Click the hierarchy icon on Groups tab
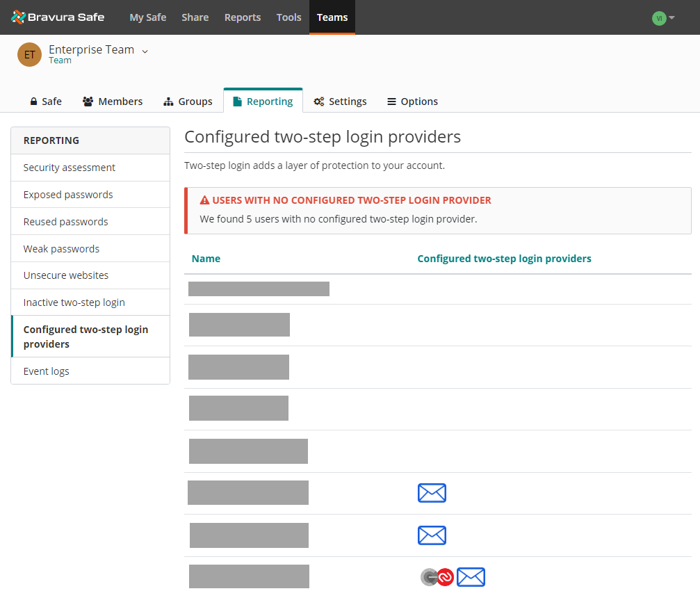This screenshot has height=598, width=700. pyautogui.click(x=168, y=102)
